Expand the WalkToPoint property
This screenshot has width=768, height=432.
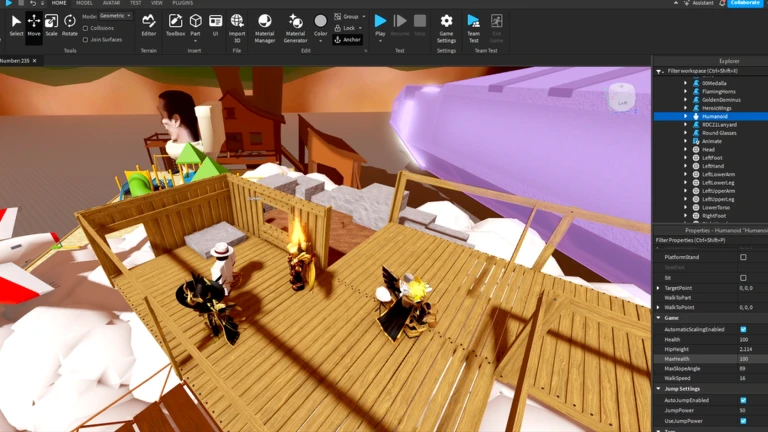(x=658, y=307)
